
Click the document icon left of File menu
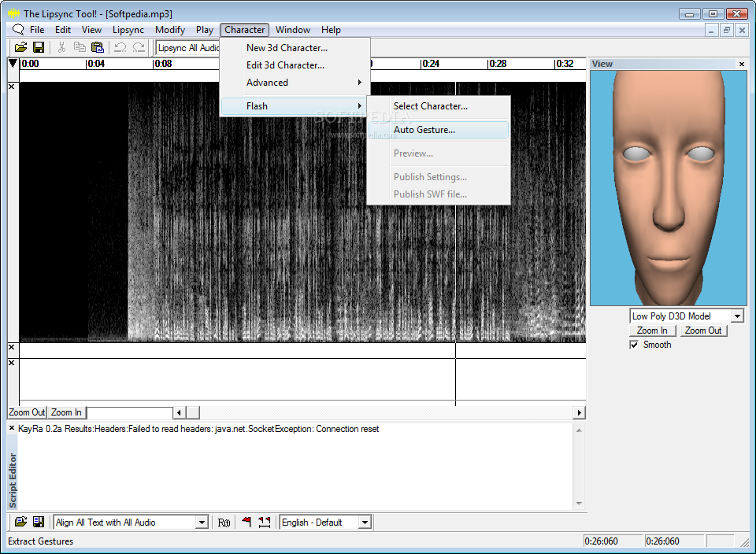[18, 29]
